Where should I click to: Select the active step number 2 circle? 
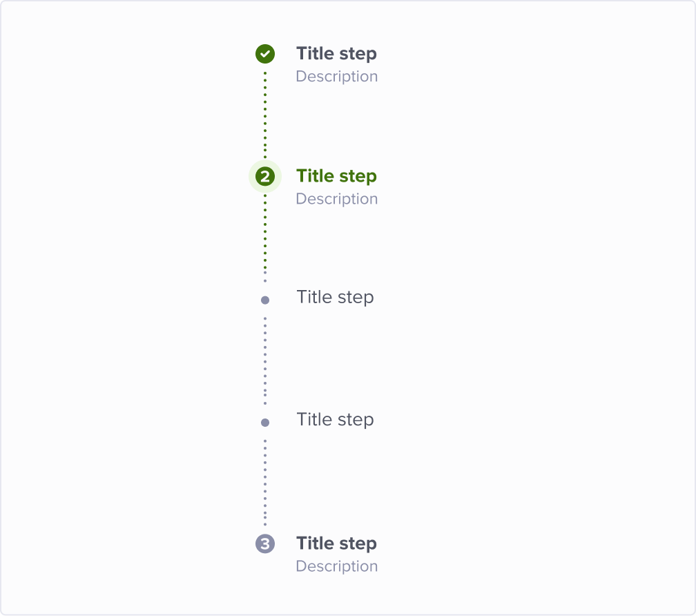click(265, 177)
